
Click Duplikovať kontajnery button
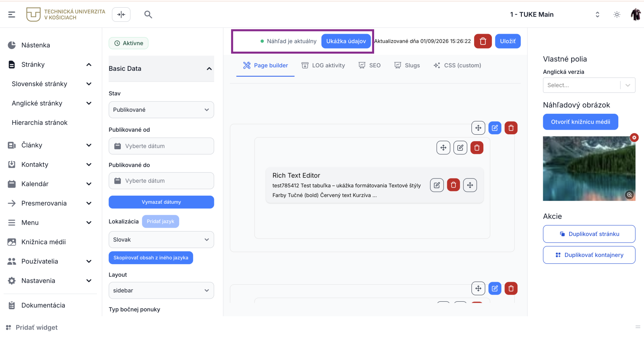[589, 255]
